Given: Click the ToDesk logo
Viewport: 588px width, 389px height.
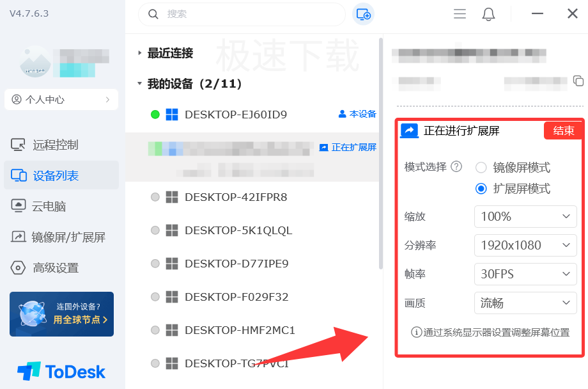Looking at the screenshot, I should (61, 371).
